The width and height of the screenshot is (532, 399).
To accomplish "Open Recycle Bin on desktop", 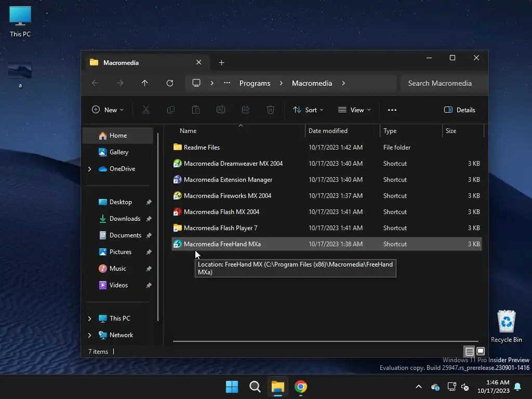I will point(506,326).
